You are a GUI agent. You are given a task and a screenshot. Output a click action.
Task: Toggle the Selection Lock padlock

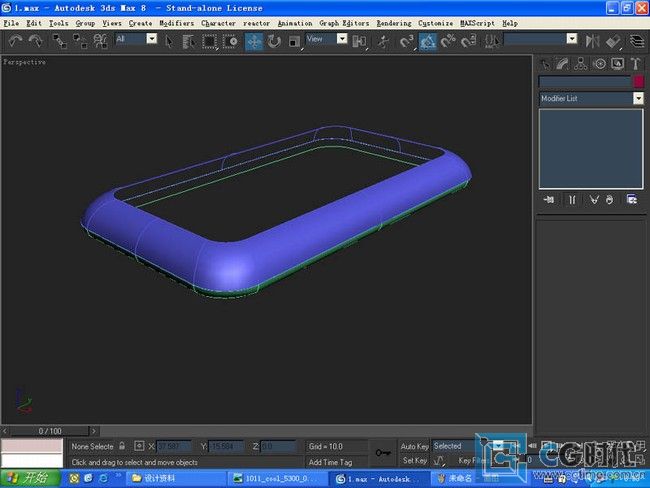[122, 446]
